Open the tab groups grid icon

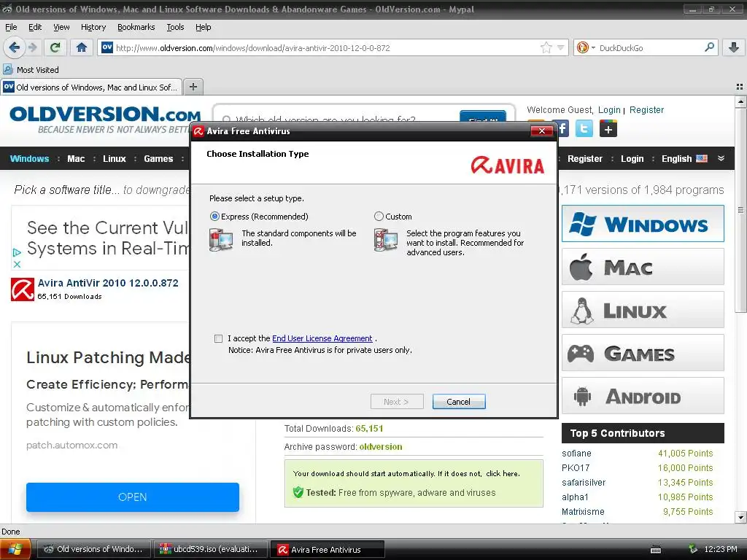coord(740,87)
